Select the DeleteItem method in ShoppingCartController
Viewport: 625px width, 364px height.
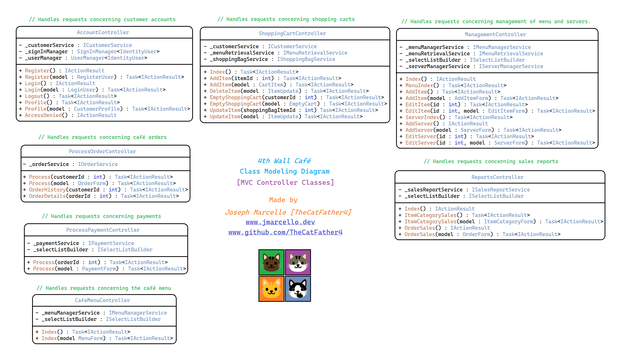pyautogui.click(x=225, y=91)
